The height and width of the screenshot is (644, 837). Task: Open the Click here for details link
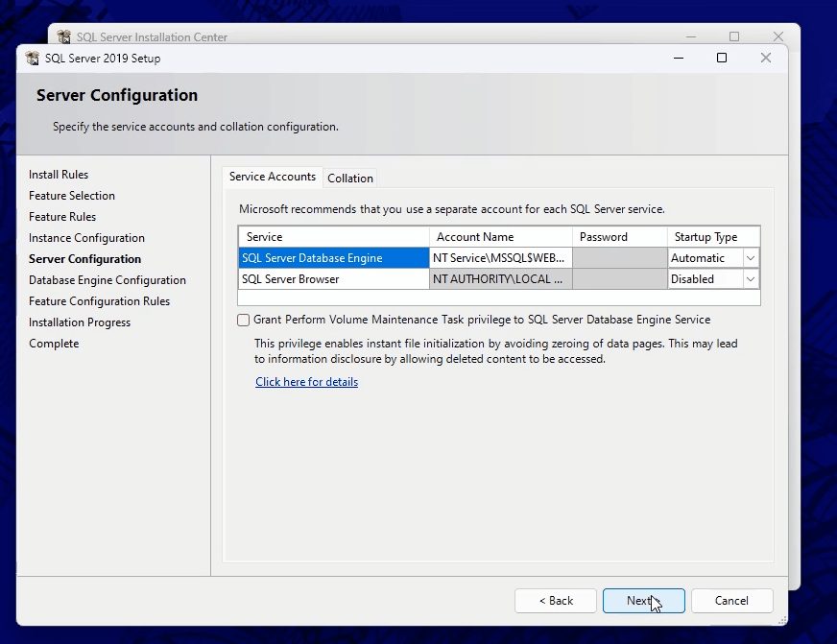306,382
